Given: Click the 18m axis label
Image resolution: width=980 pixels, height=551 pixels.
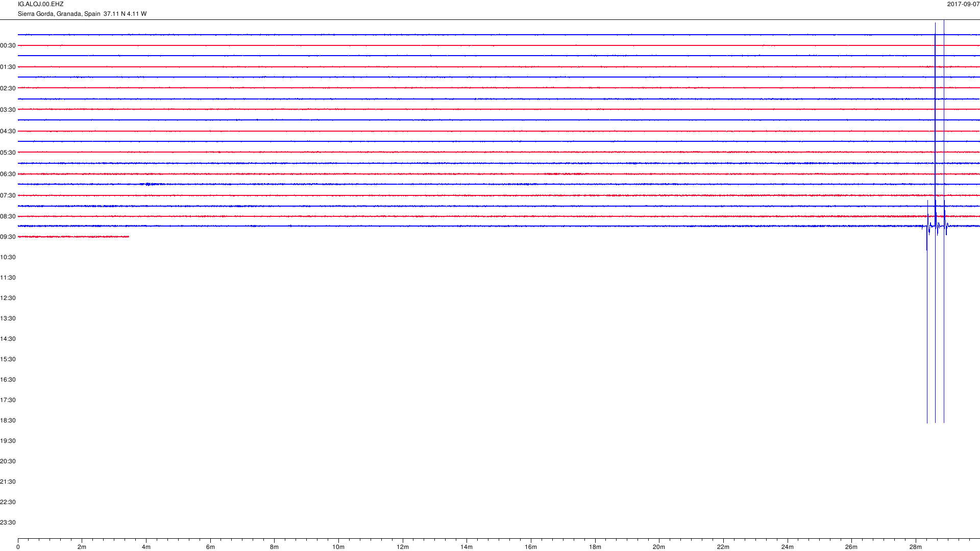Looking at the screenshot, I should click(x=595, y=547).
